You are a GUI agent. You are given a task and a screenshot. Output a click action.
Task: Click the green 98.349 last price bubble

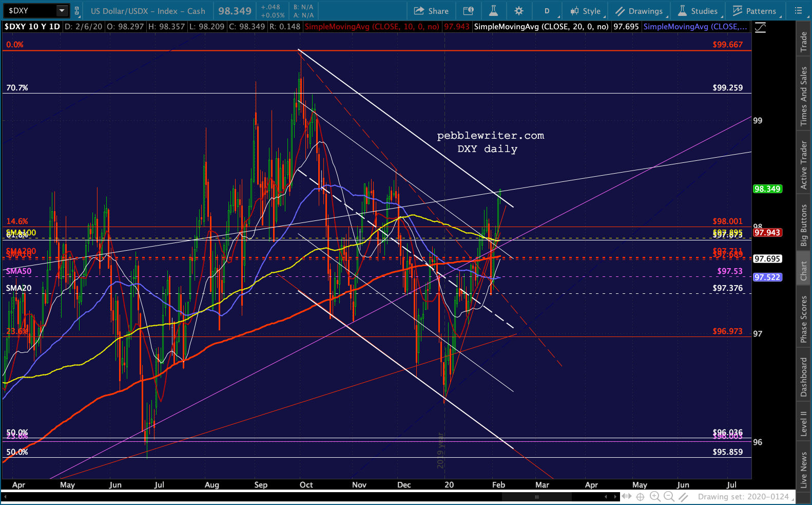[767, 189]
